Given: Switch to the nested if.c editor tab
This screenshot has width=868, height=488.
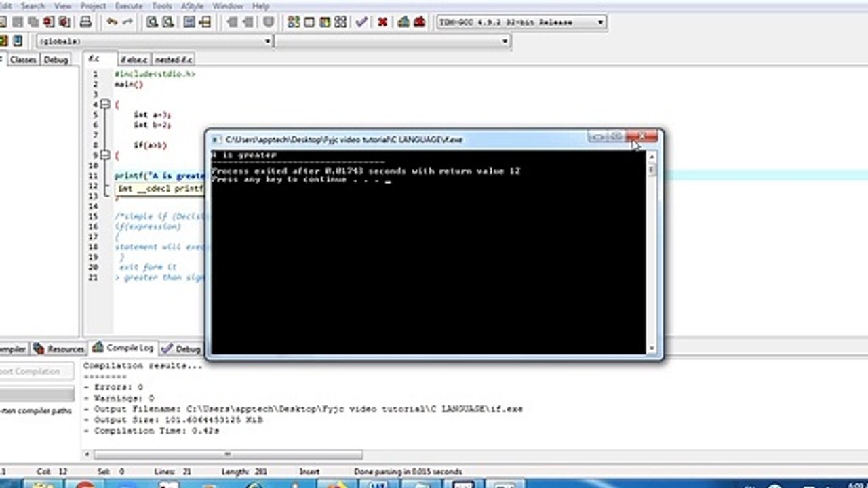Looking at the screenshot, I should pos(173,60).
